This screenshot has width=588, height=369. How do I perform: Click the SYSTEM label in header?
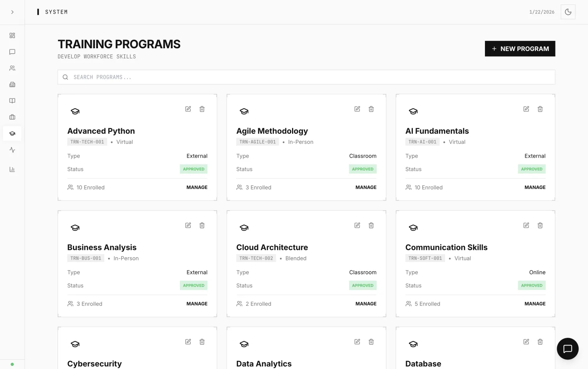[56, 12]
